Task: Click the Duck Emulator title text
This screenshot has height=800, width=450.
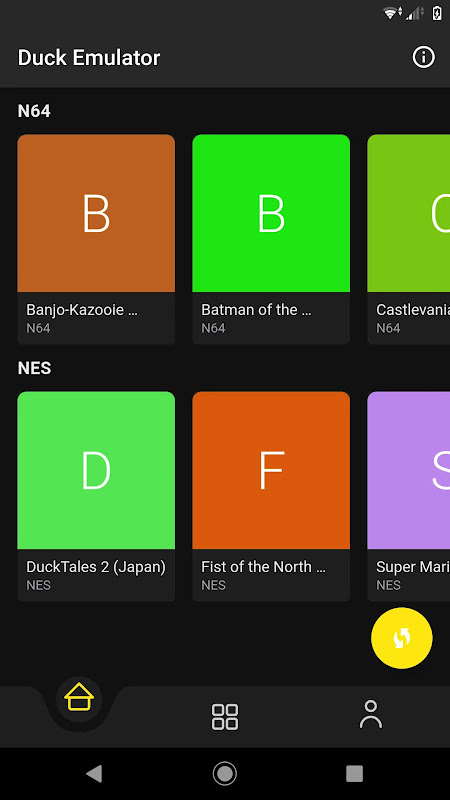Action: click(x=89, y=58)
